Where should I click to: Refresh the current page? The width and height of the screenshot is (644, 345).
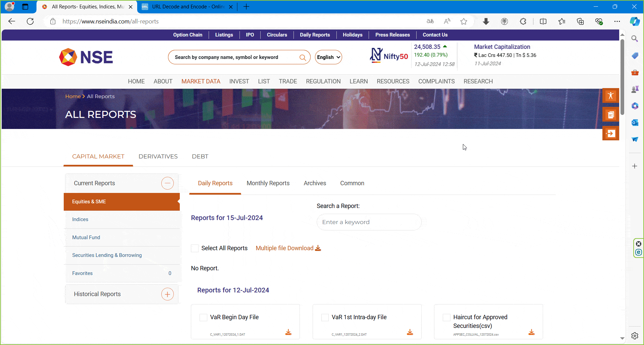click(30, 21)
